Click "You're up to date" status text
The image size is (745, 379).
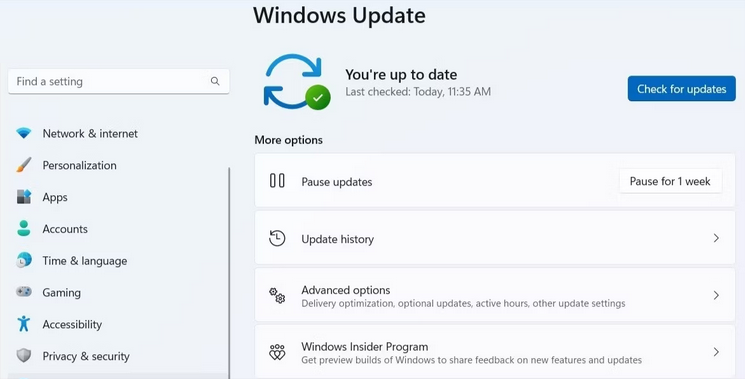[401, 74]
